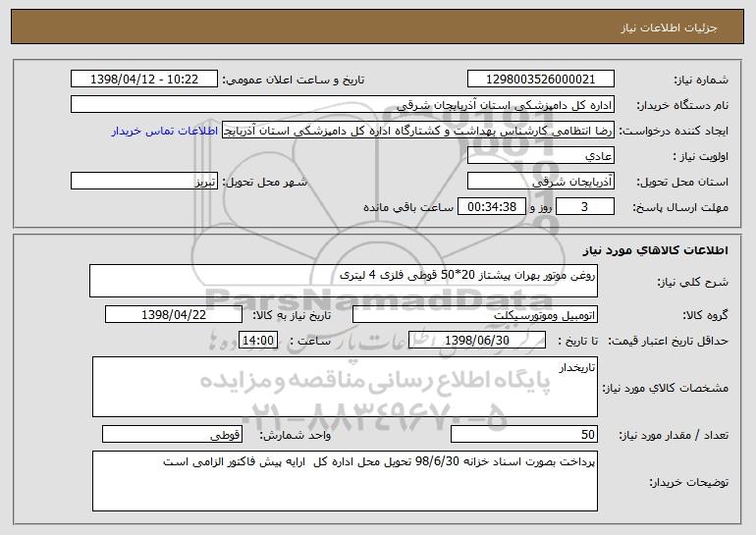Screen dimensions: 756x535
Task: Click the header جزئیات اطلاعات نیاز
Action: click(669, 27)
